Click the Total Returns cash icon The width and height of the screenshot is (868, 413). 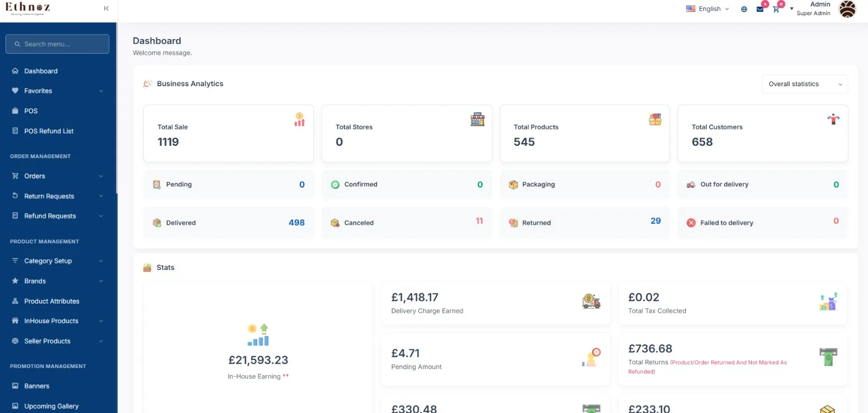click(x=828, y=357)
